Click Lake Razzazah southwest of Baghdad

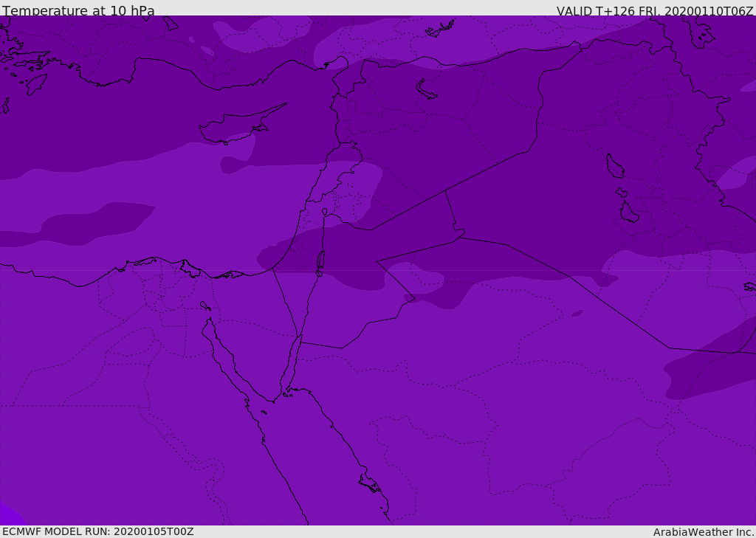[629, 213]
